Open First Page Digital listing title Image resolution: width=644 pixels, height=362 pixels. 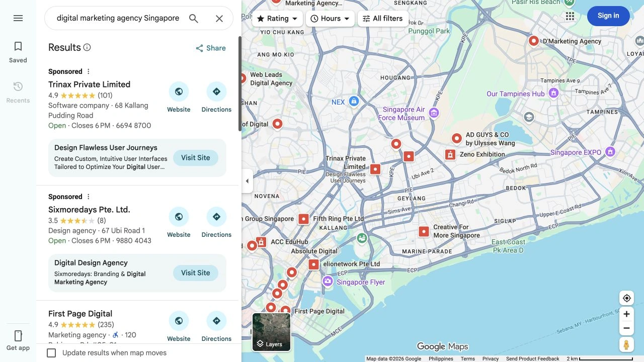80,314
